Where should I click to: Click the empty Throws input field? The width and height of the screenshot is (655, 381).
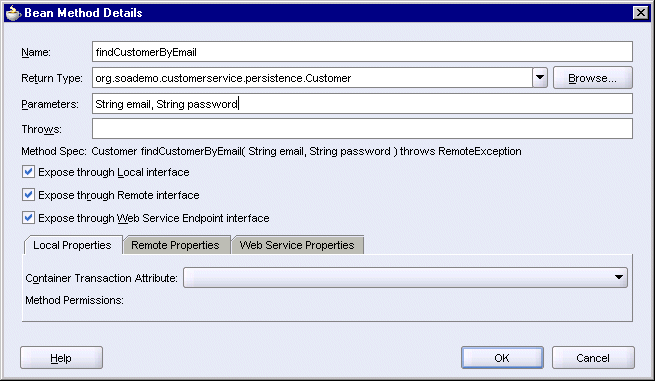[x=362, y=129]
